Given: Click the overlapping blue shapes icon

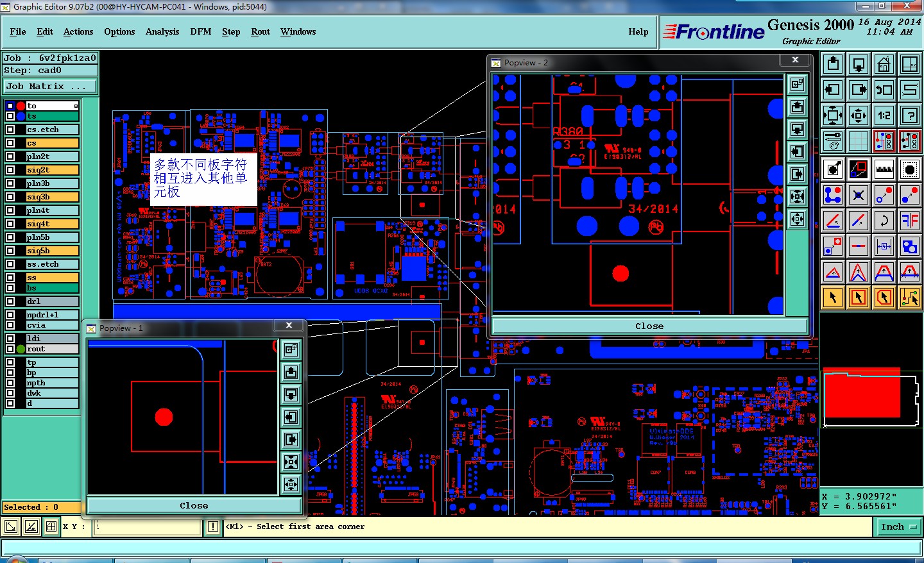Looking at the screenshot, I should click(x=910, y=246).
